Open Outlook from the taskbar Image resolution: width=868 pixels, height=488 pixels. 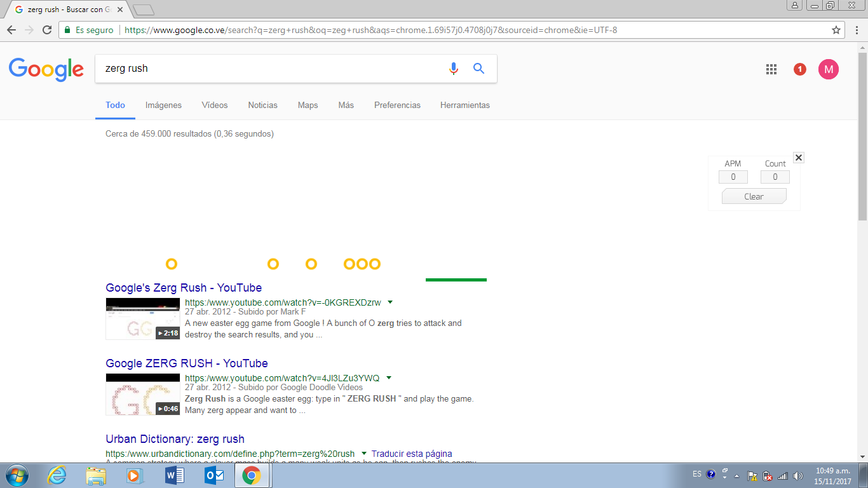pyautogui.click(x=213, y=475)
